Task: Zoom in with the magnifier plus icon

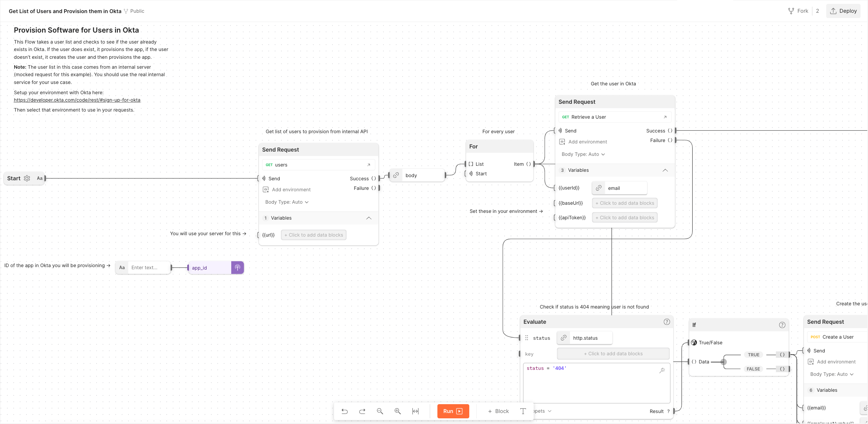Action: pos(398,411)
